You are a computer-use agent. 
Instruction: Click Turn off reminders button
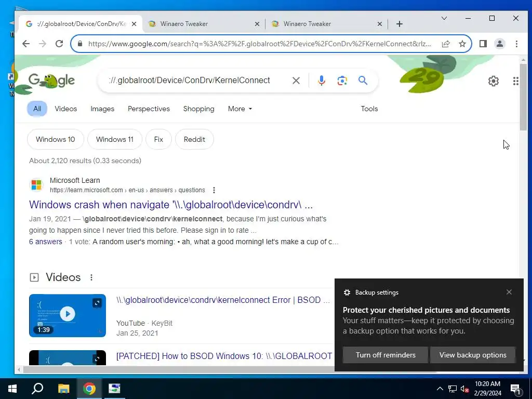coord(385,355)
